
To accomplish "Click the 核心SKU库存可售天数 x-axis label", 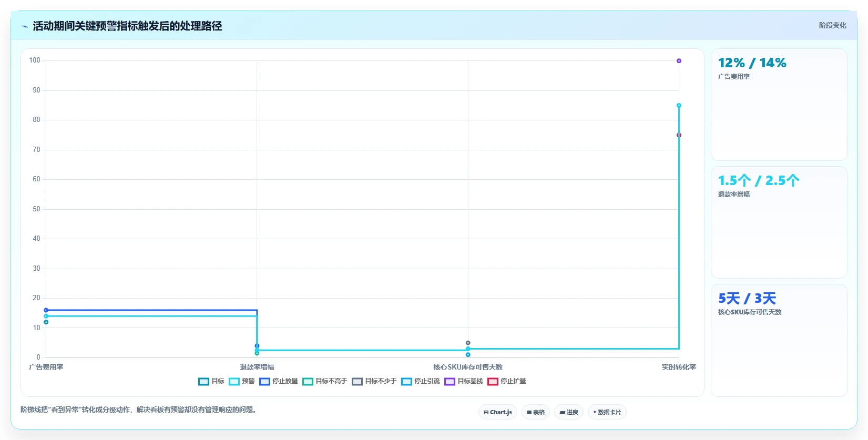I will pos(468,367).
